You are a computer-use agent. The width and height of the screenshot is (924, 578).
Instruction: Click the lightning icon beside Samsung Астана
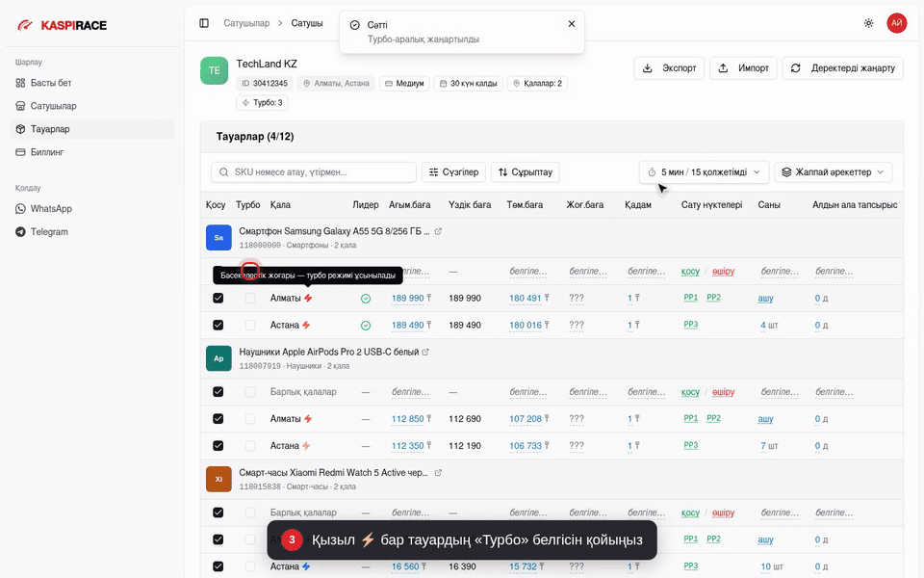(x=306, y=325)
